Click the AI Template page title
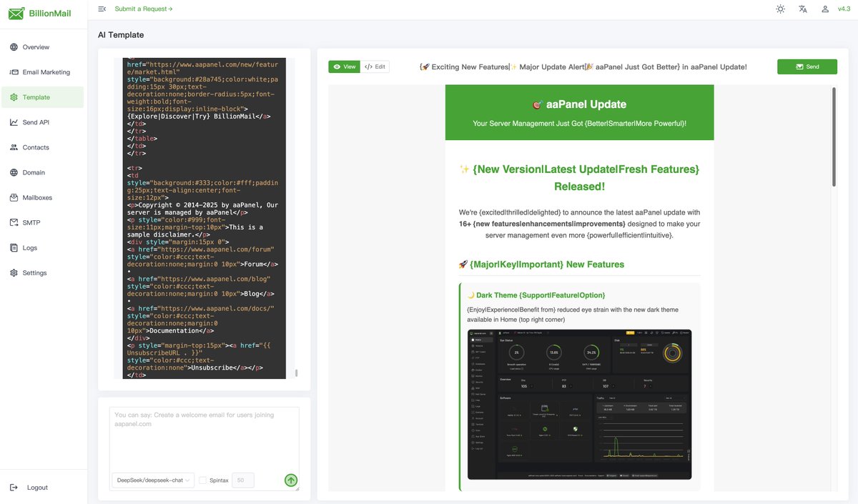Screen dimensions: 858x504 [x=121, y=35]
